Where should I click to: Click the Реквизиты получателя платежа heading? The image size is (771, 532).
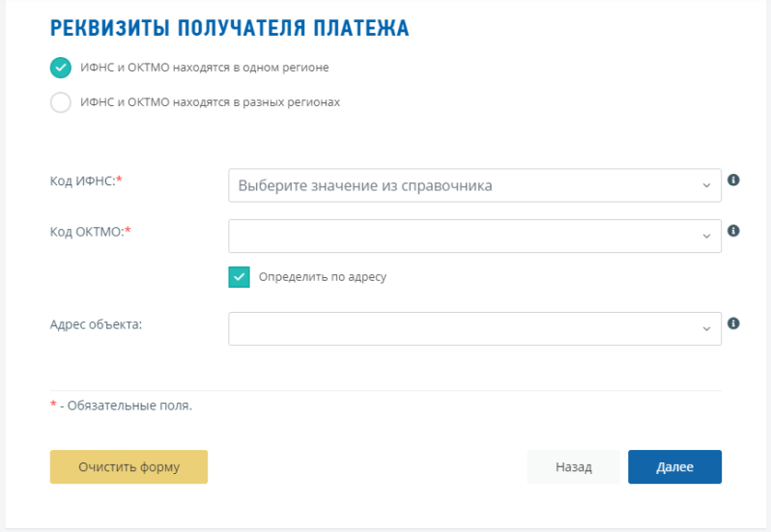229,28
